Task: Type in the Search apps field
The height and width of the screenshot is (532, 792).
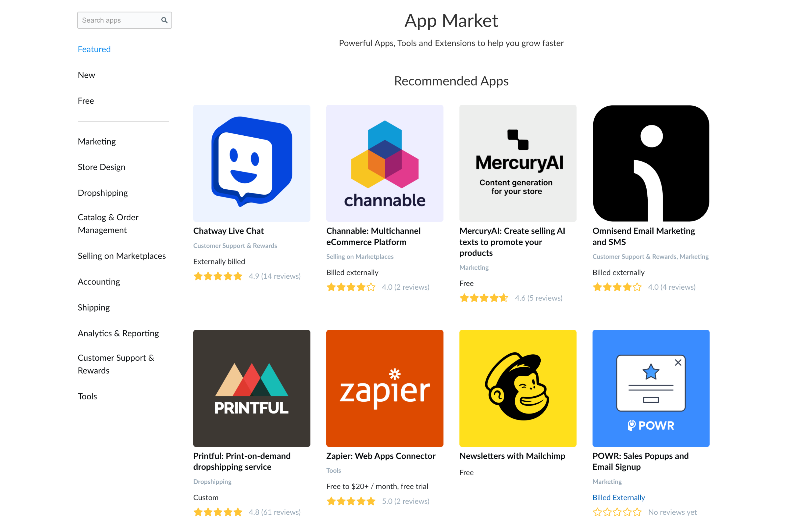Action: click(x=119, y=20)
